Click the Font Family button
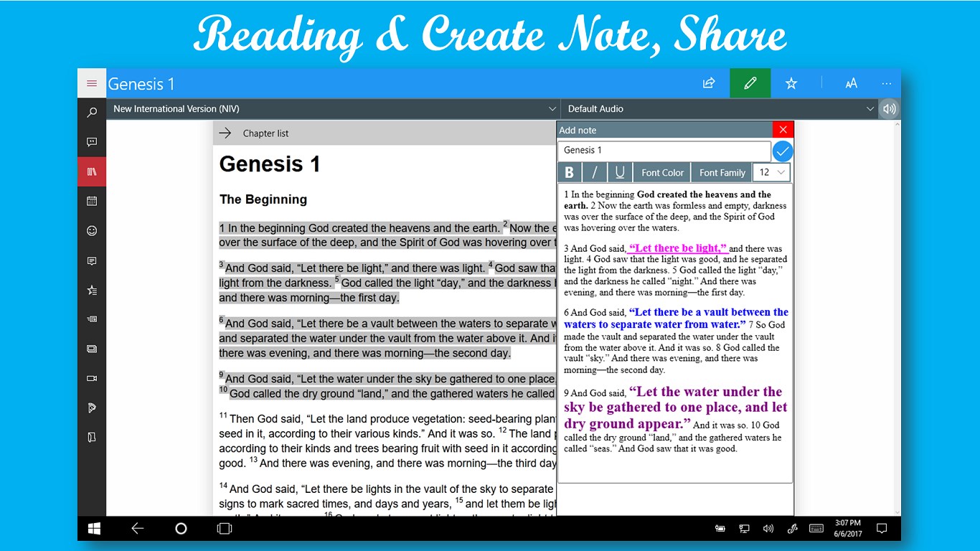The image size is (980, 551). point(722,172)
